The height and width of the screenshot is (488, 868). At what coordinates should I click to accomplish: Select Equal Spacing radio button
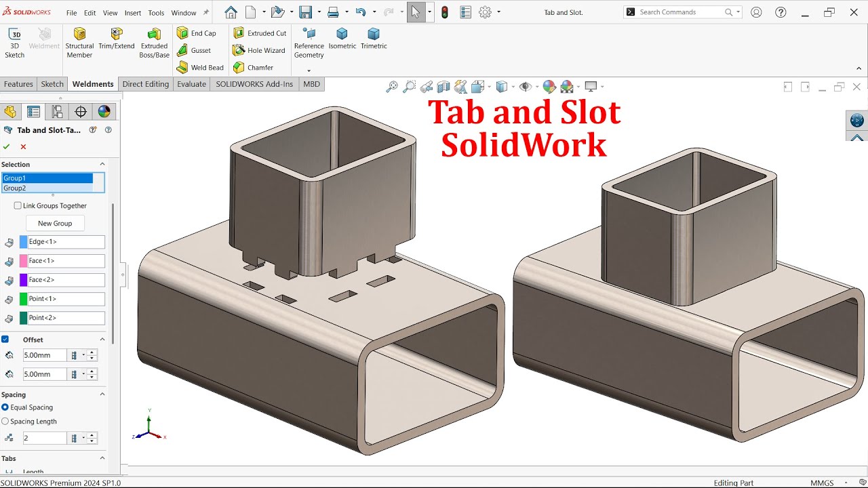5,407
